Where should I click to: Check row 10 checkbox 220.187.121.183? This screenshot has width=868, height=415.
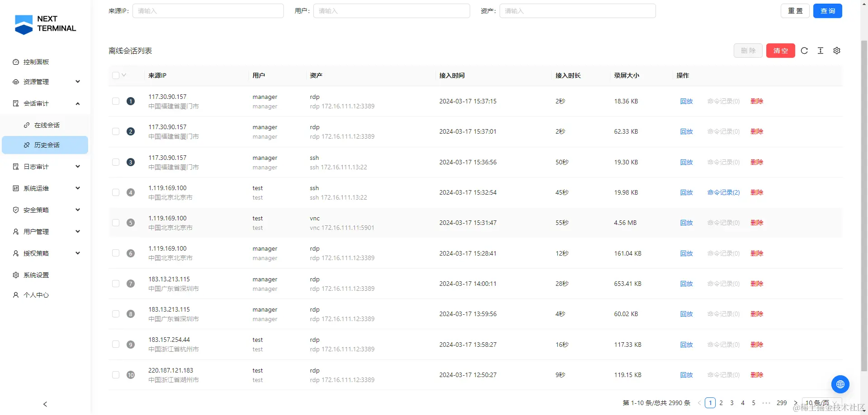point(116,375)
